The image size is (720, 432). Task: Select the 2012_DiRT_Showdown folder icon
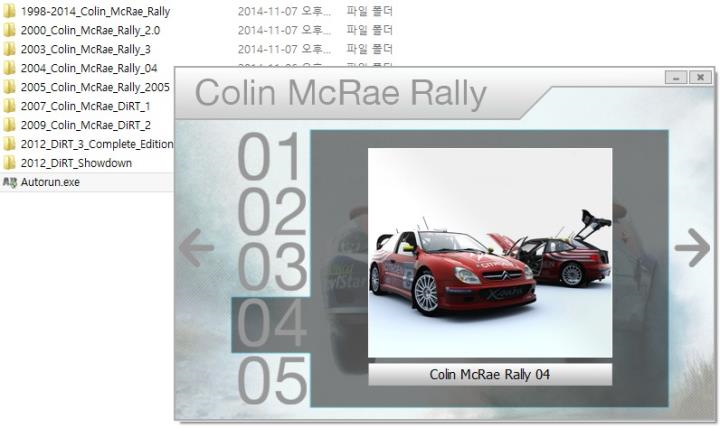click(9, 163)
